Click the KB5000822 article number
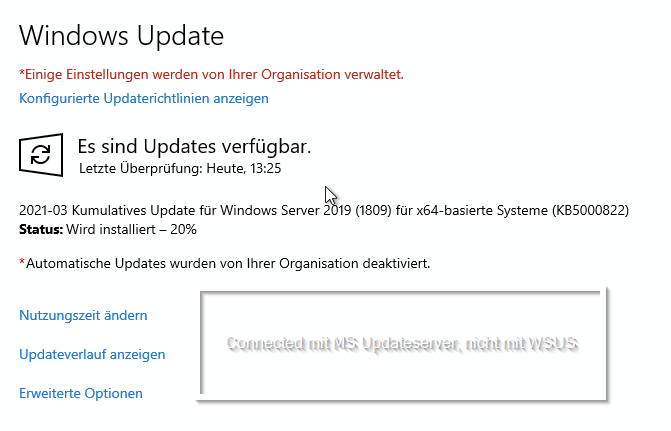 (x=590, y=211)
